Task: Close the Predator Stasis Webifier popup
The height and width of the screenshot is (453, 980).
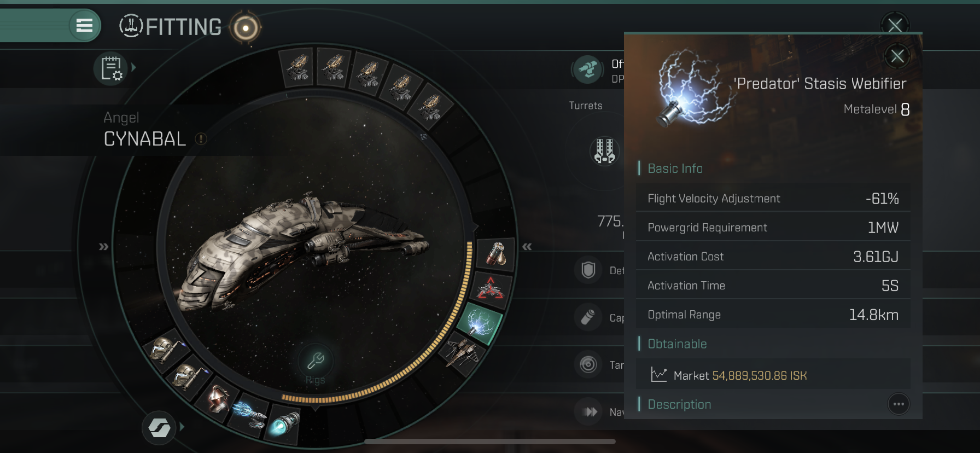Action: (897, 56)
